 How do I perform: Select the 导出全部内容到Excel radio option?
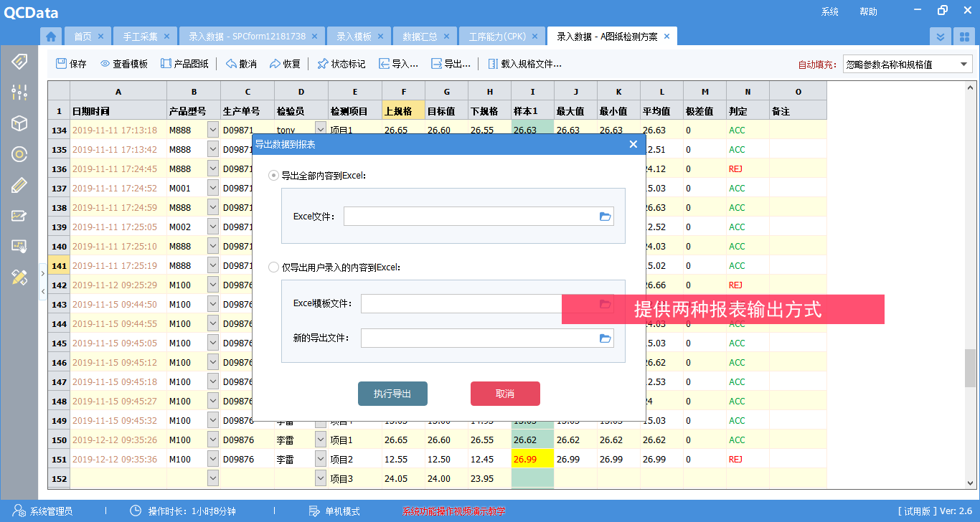point(273,174)
